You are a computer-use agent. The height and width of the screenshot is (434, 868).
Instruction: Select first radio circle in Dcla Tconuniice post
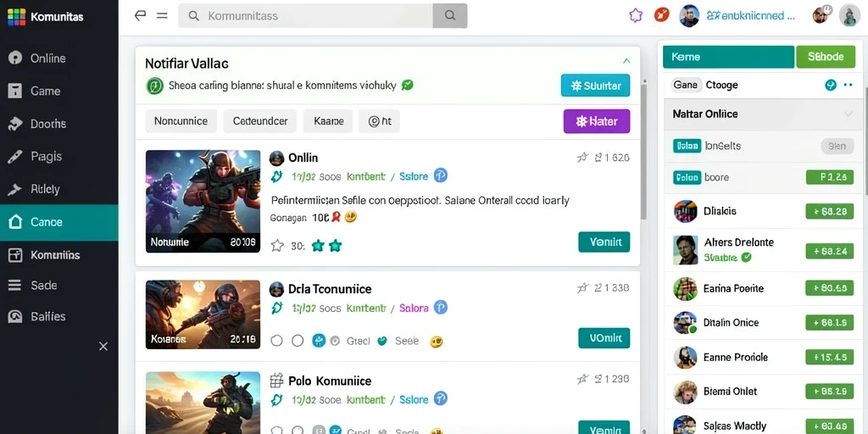[277, 341]
